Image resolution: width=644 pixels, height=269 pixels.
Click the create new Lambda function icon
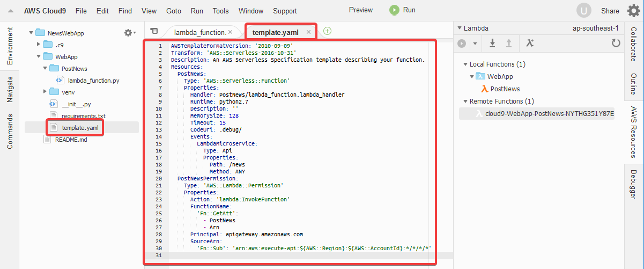click(530, 43)
